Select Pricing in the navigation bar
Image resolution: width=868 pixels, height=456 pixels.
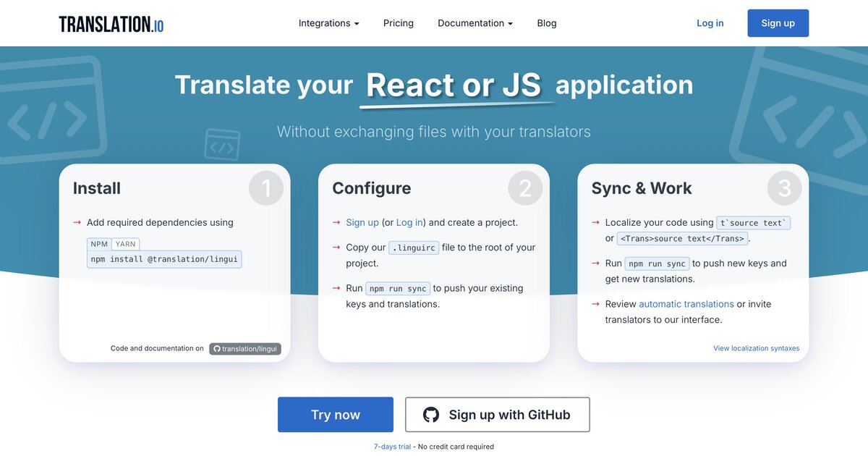[398, 22]
